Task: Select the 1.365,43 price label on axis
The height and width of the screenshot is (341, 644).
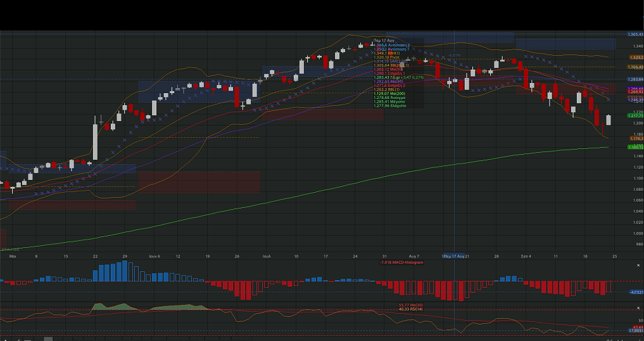Action: 635,35
